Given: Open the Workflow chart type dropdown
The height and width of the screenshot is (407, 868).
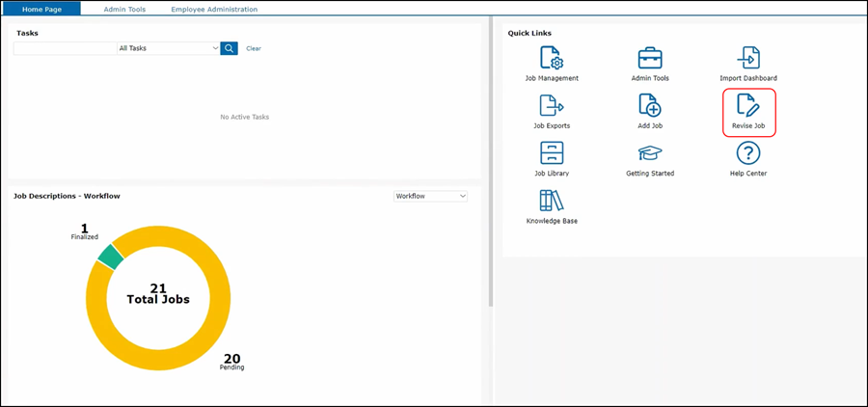Looking at the screenshot, I should coord(430,196).
